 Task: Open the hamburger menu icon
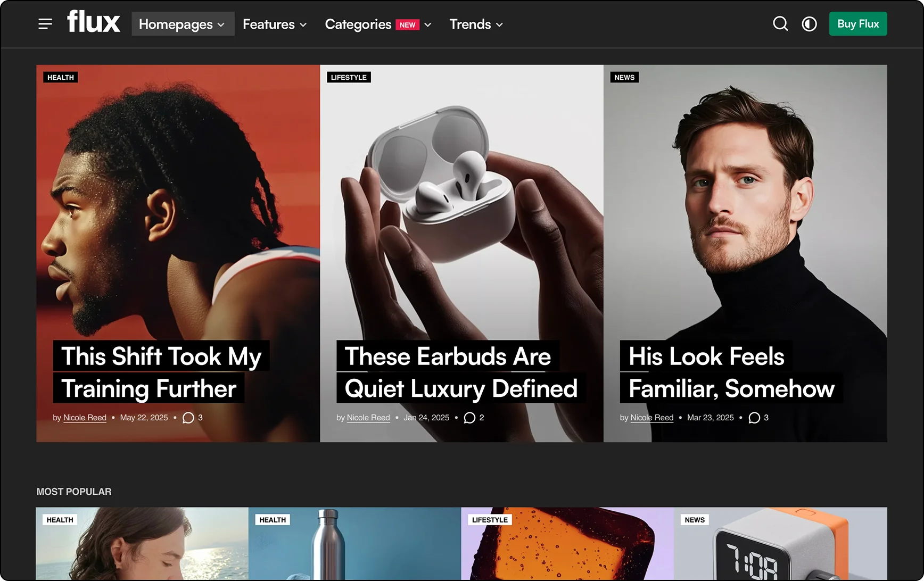coord(45,24)
